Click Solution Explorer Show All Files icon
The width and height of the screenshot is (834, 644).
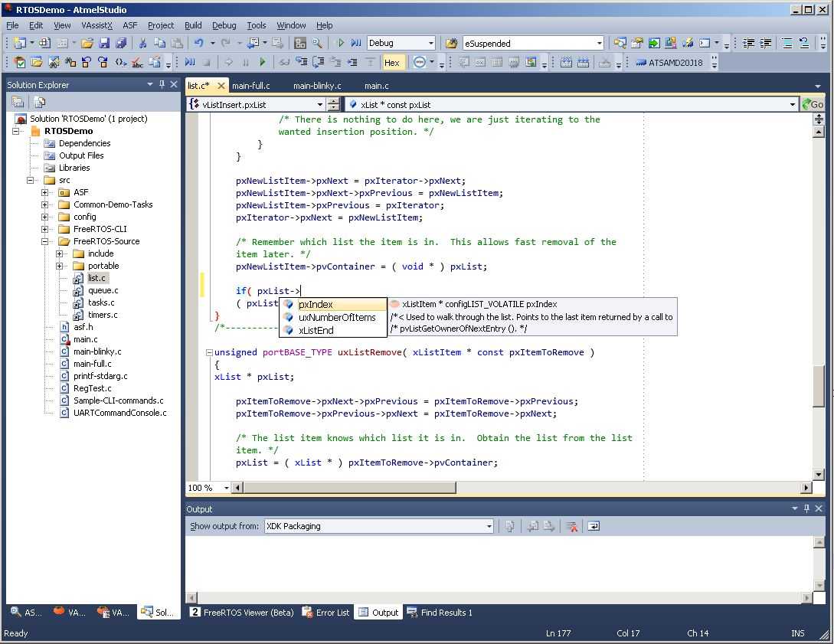point(39,102)
